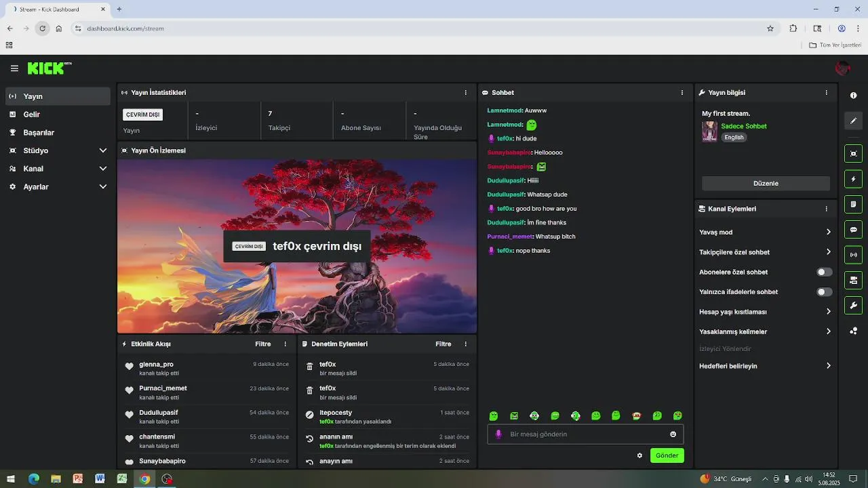
Task: Toggle the lightning activity feed icon
Action: coord(853,179)
